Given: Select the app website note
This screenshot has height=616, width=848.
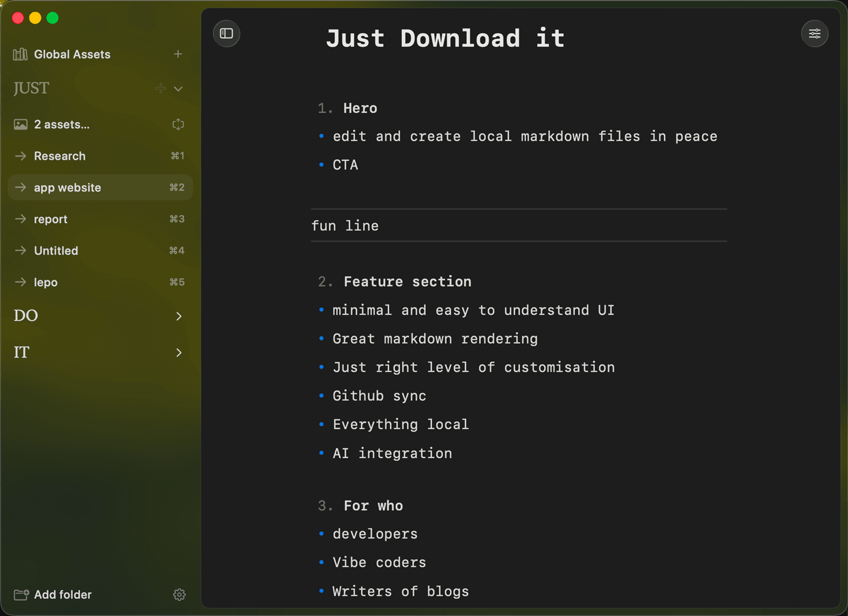Looking at the screenshot, I should 100,187.
